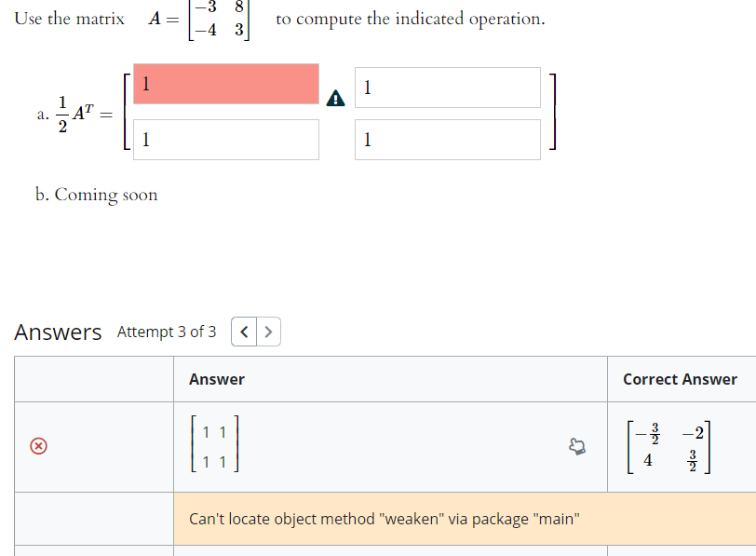Focus the top-right matrix entry input
Screen dimensions: 756x556
point(448,88)
